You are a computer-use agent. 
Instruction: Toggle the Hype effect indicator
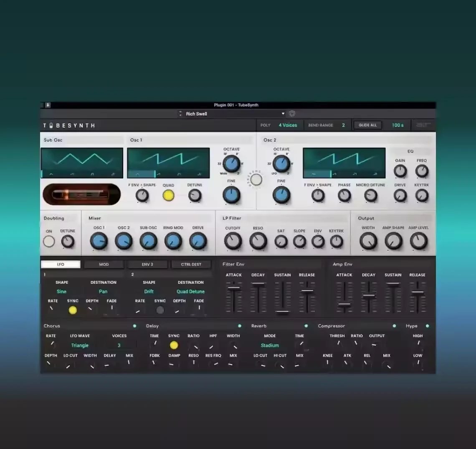coord(428,326)
